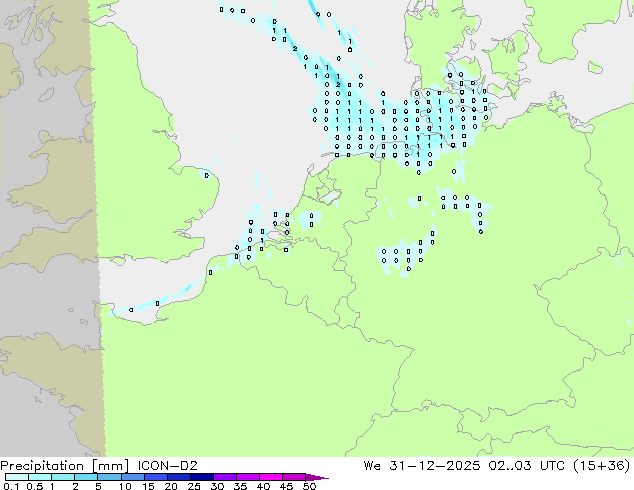Click the '0.5' legend scale label
Viewport: 634px width, 490px height.
35,486
